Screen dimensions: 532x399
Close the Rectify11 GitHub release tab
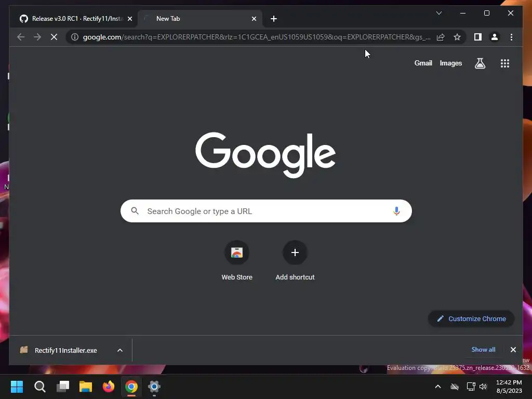coord(129,19)
